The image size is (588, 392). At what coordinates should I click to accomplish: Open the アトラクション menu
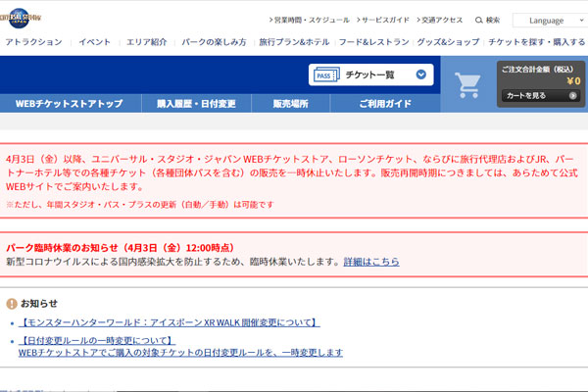(x=33, y=42)
